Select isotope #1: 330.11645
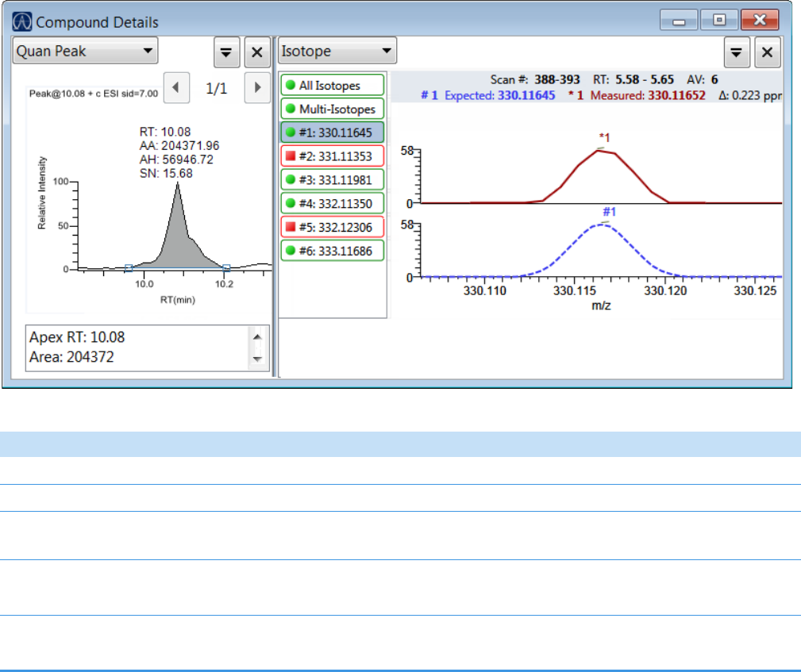The width and height of the screenshot is (801, 672). [332, 132]
